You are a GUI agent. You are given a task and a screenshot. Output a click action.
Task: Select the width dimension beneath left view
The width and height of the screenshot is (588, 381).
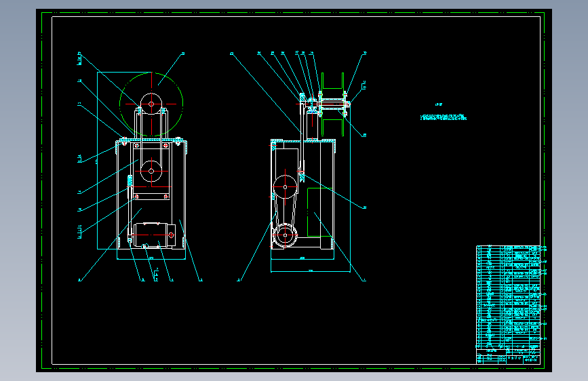click(151, 259)
